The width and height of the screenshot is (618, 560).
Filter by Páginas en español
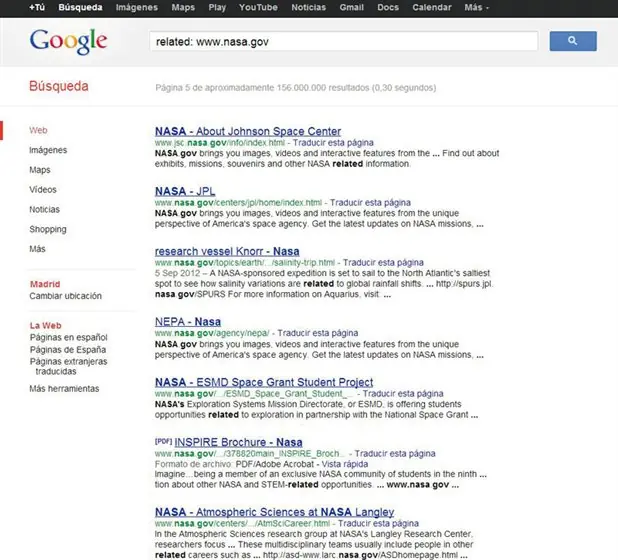point(69,337)
